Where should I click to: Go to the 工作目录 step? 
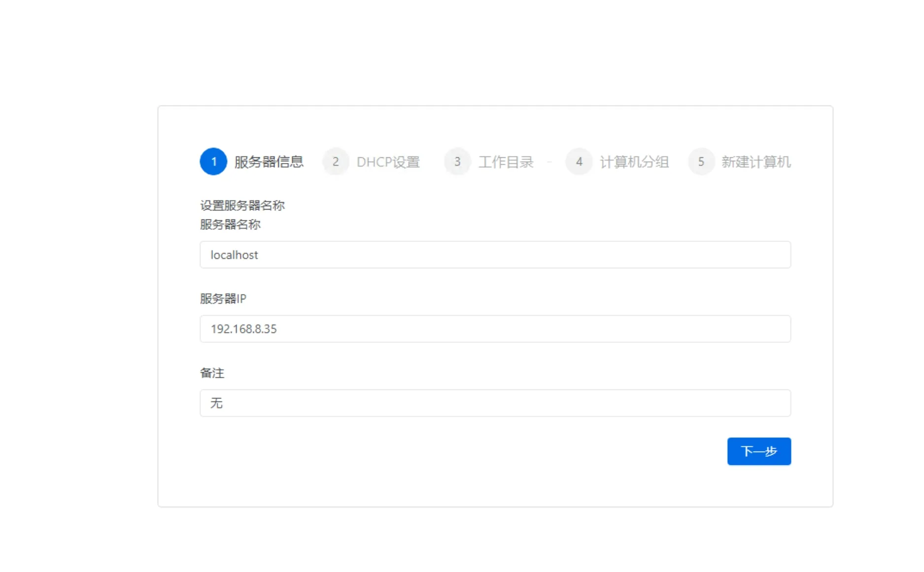click(x=507, y=161)
